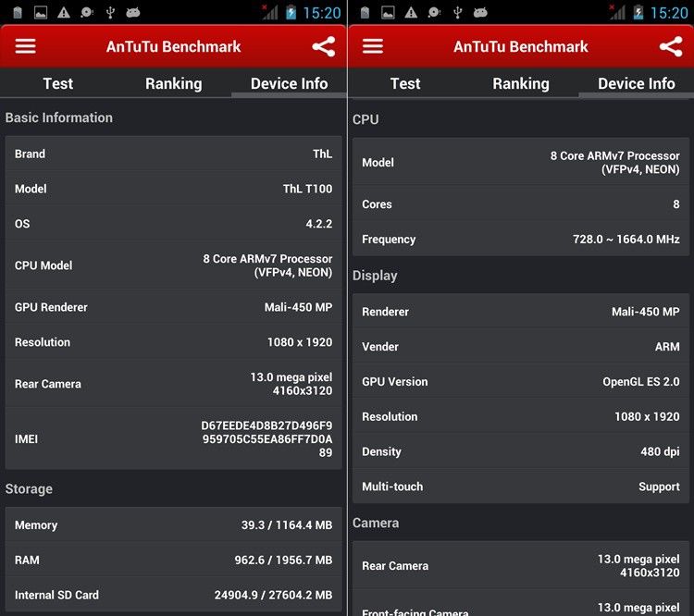Tap battery charging icon, left status bar
This screenshot has width=694, height=616.
coord(291,12)
